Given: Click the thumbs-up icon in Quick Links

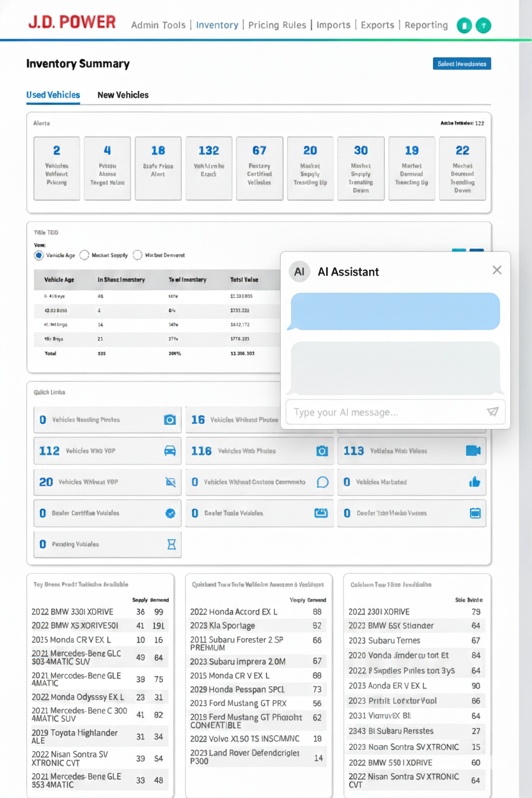Looking at the screenshot, I should click(x=474, y=482).
